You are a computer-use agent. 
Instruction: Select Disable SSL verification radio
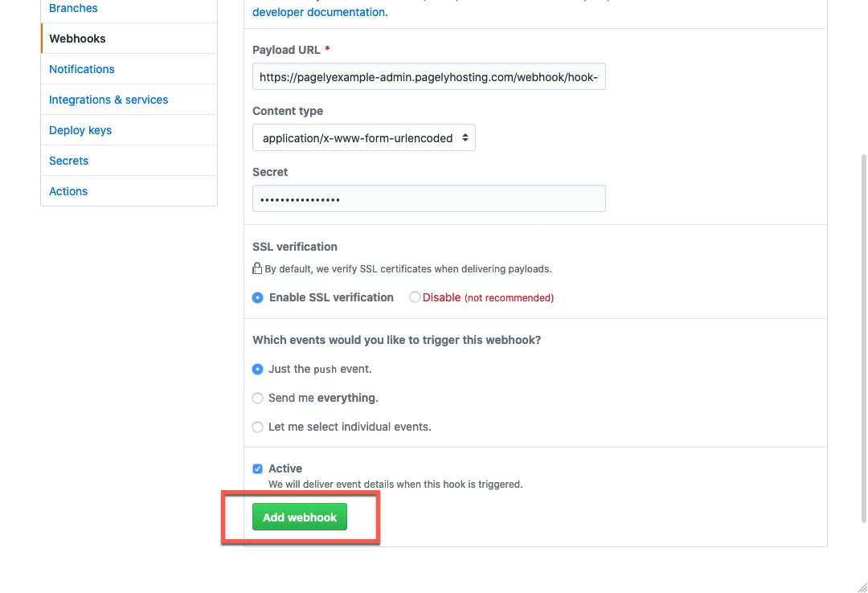tap(415, 297)
